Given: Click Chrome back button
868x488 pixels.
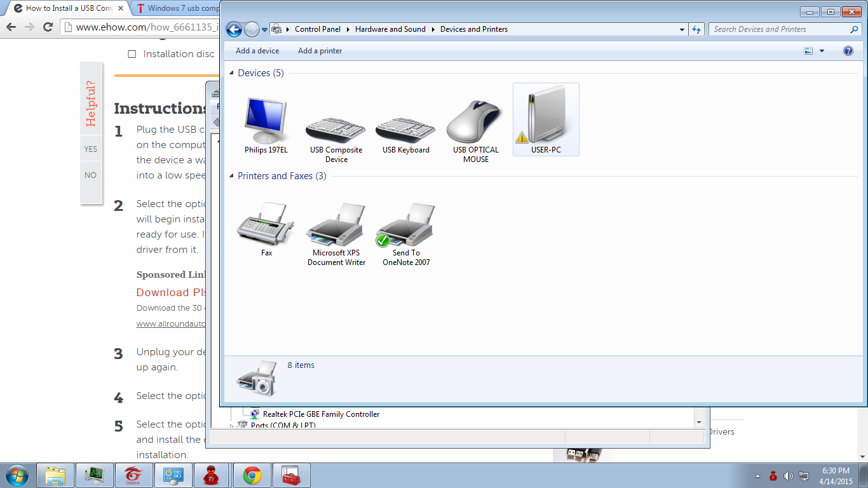Looking at the screenshot, I should 11,27.
